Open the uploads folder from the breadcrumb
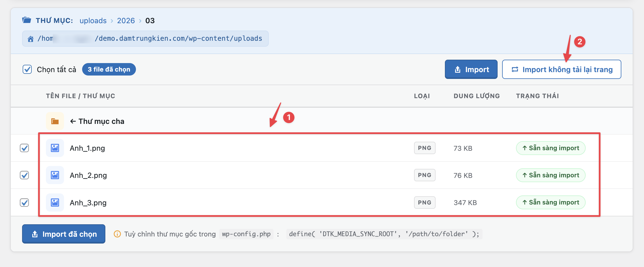Image resolution: width=644 pixels, height=267 pixels. click(93, 20)
